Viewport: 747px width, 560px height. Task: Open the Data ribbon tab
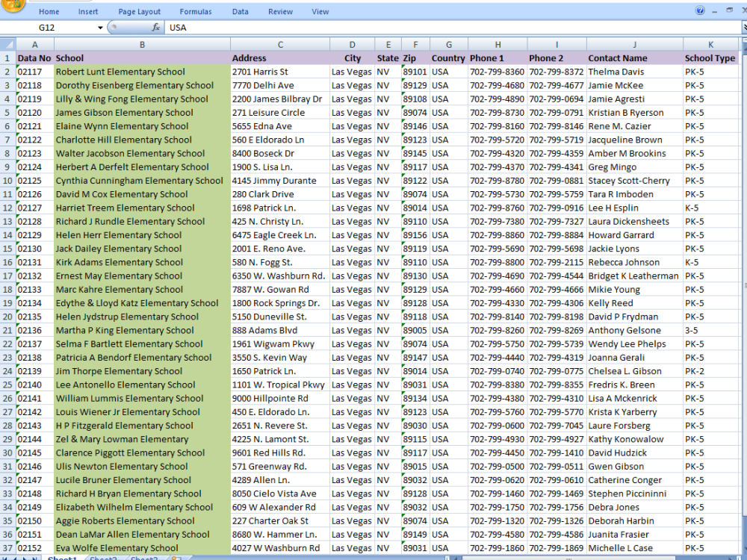240,11
